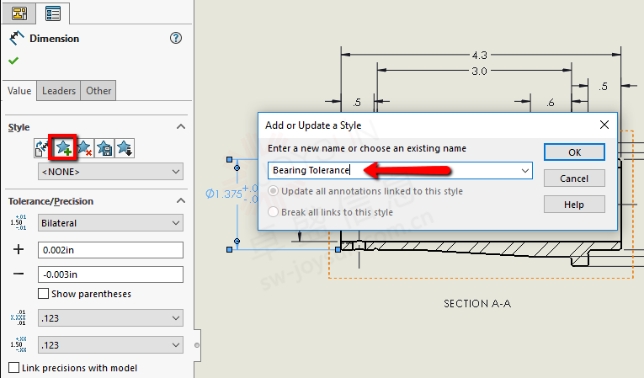Open the <NONE> style dropdown
This screenshot has width=644, height=378.
pos(110,171)
